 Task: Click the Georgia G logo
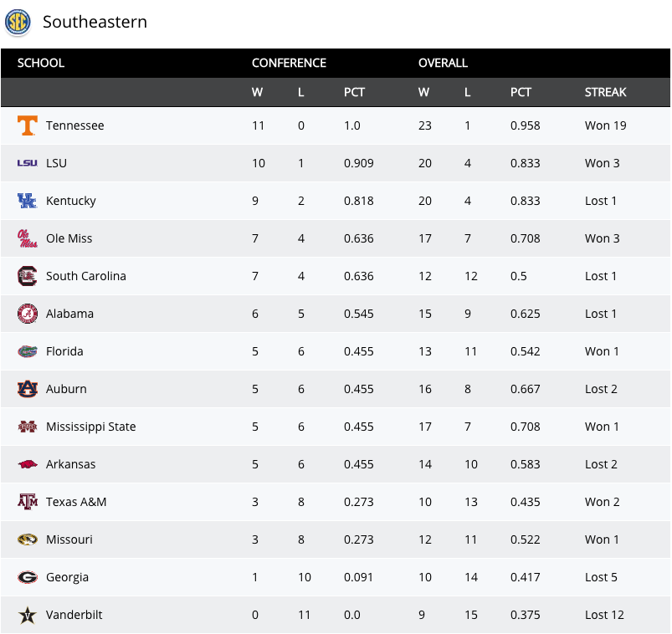[28, 577]
